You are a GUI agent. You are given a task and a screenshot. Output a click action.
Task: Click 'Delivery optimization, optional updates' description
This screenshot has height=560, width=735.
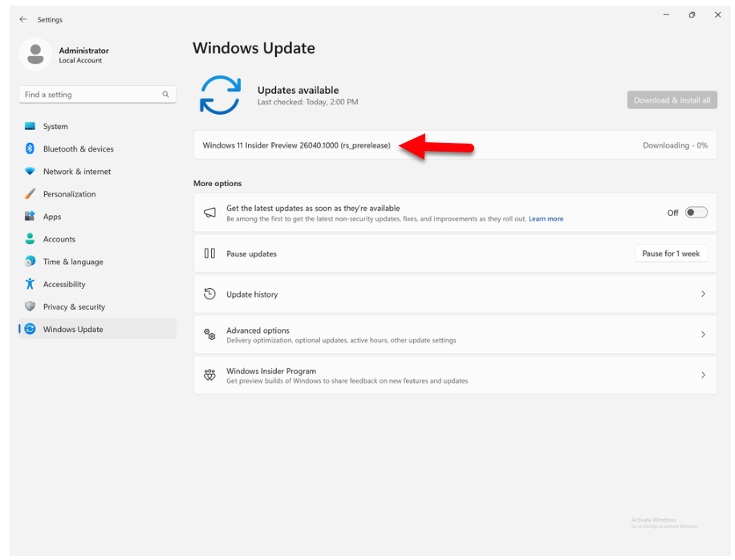(341, 340)
